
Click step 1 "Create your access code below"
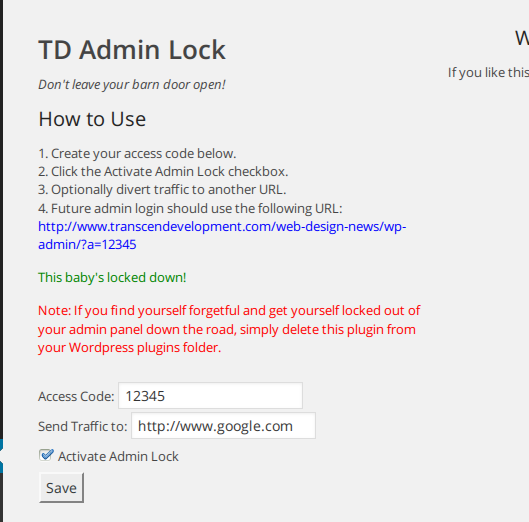137,154
